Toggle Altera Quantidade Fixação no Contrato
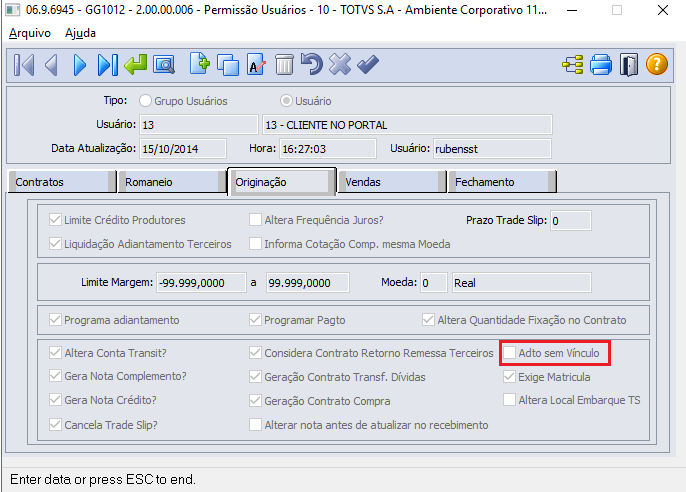The image size is (686, 492). 428,320
